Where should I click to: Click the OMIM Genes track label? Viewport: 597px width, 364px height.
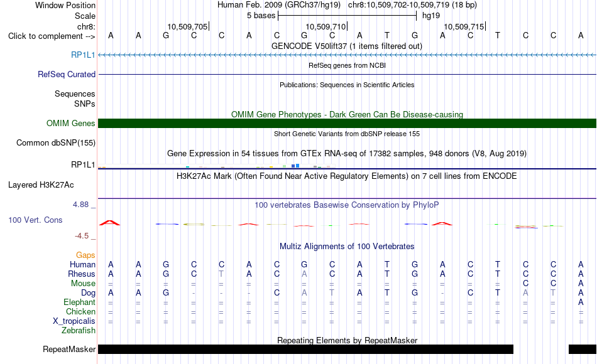(x=71, y=123)
